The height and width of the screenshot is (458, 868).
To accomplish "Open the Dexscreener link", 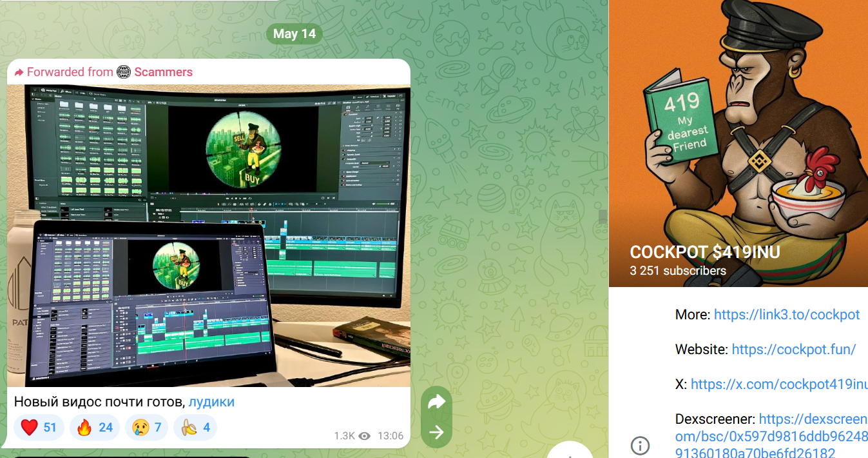I will coord(771,436).
